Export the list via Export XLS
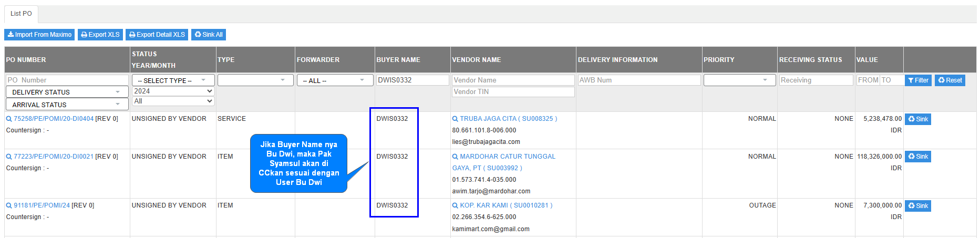Screen dimensions: 980x238 100,35
